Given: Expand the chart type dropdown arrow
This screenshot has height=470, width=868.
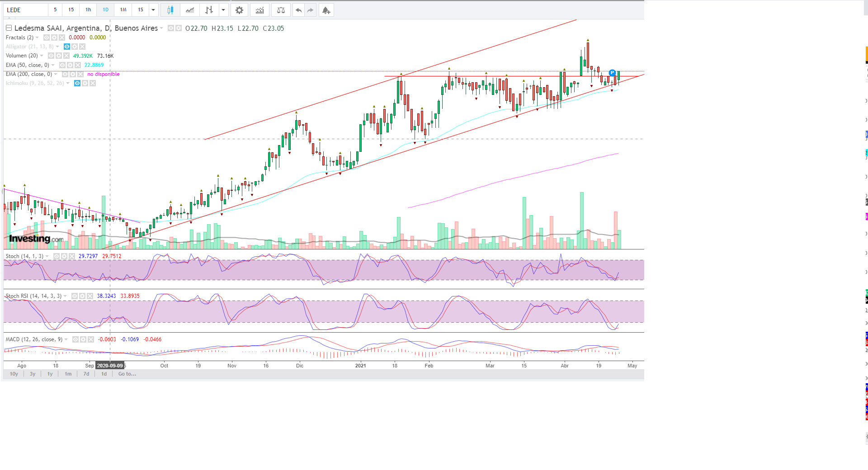Looking at the screenshot, I should 223,10.
